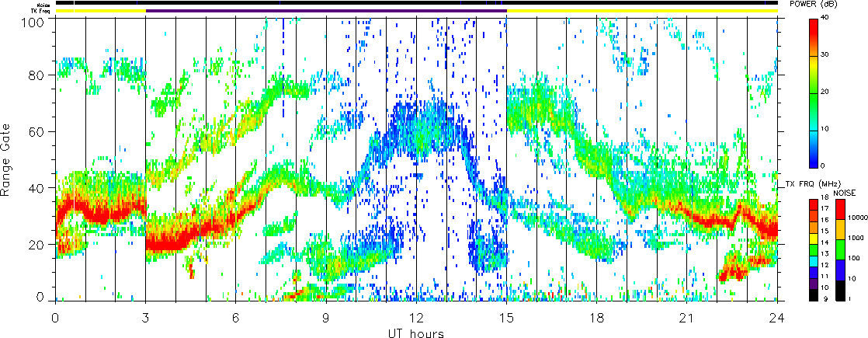This screenshot has width=868, height=338.
Task: Click the 3 tick on UT hours axis
Action: (146, 318)
